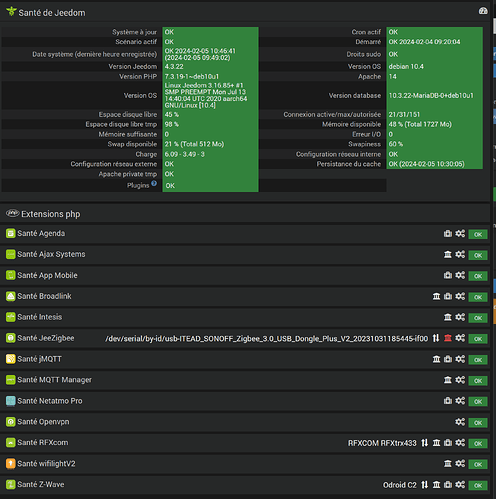Click the medkit dependency icon in Santé Z-Wave row
Screen dimensions: 496x499
[x=448, y=484]
